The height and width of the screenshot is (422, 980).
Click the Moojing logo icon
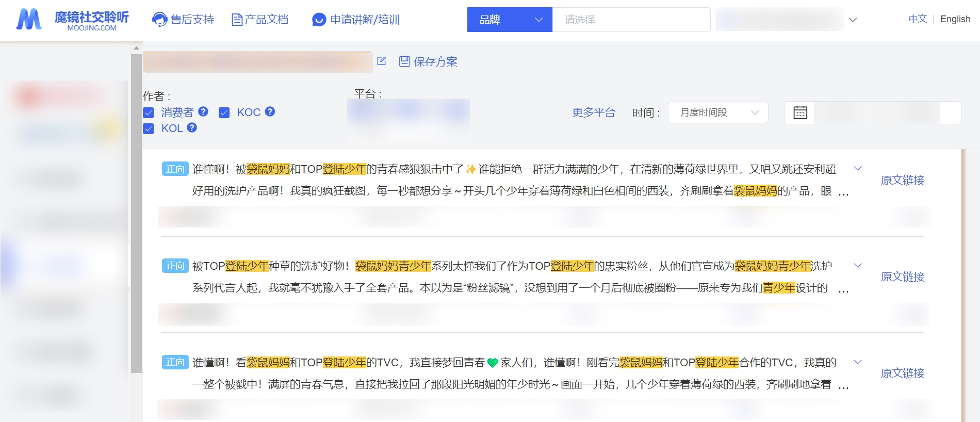29,20
